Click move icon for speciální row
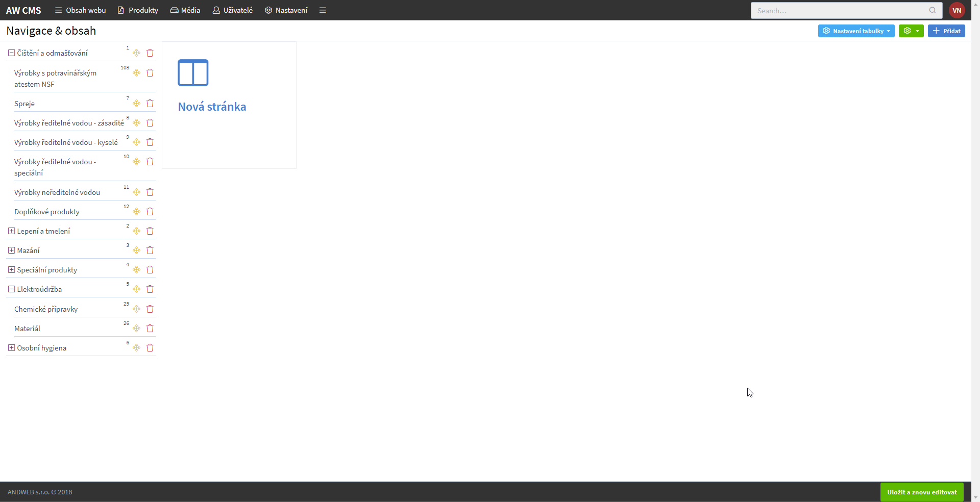Viewport: 980px width, 502px height. tap(136, 161)
